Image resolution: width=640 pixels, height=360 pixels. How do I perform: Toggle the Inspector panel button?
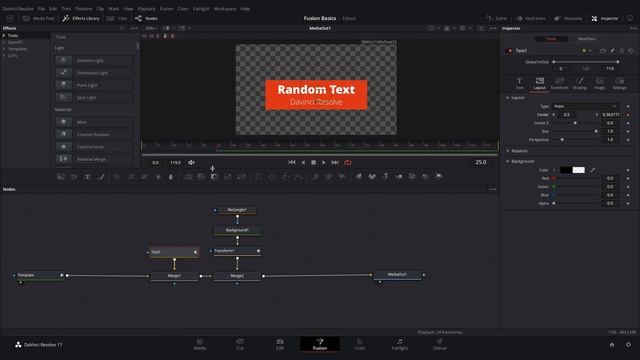point(605,18)
